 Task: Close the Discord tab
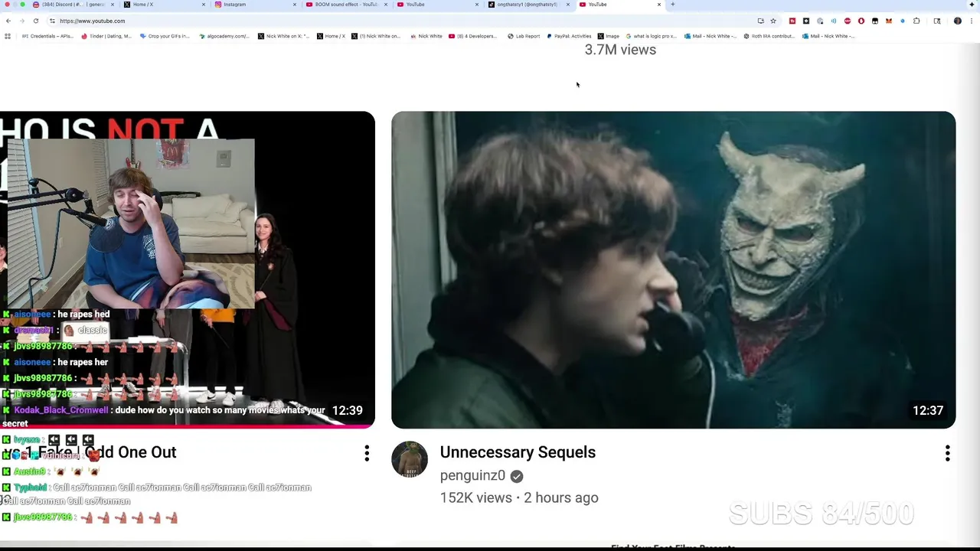click(113, 5)
